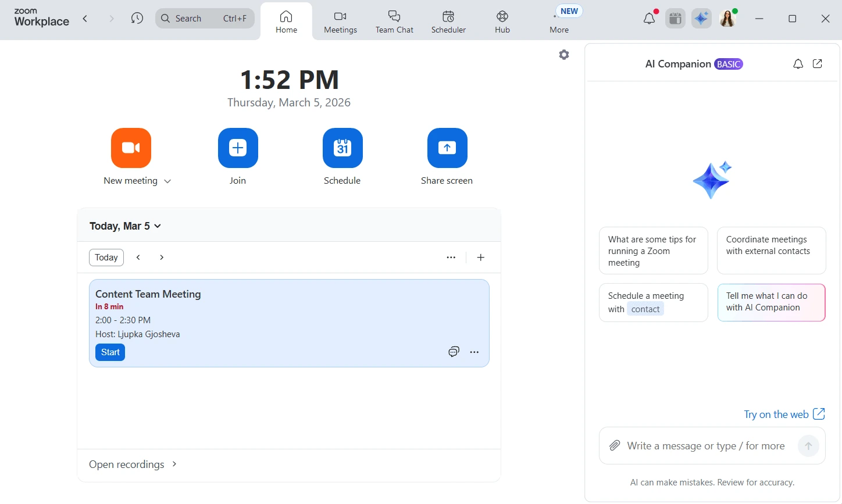Open notifications from the bell icon

click(649, 18)
